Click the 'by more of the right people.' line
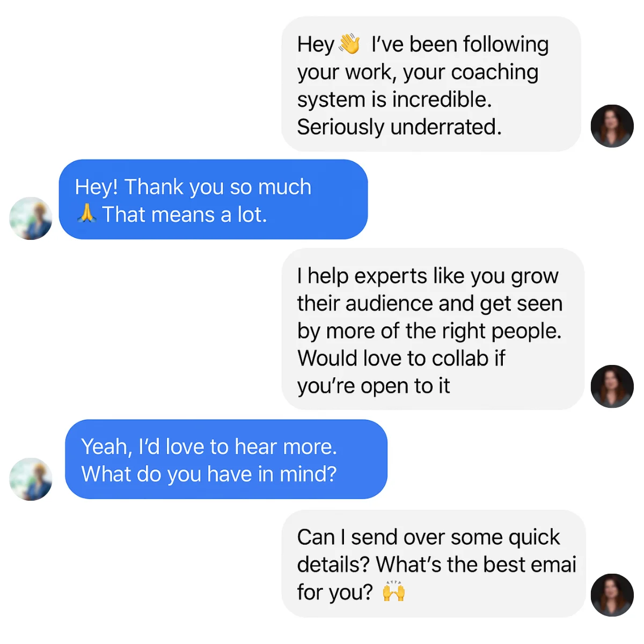 [x=429, y=331]
